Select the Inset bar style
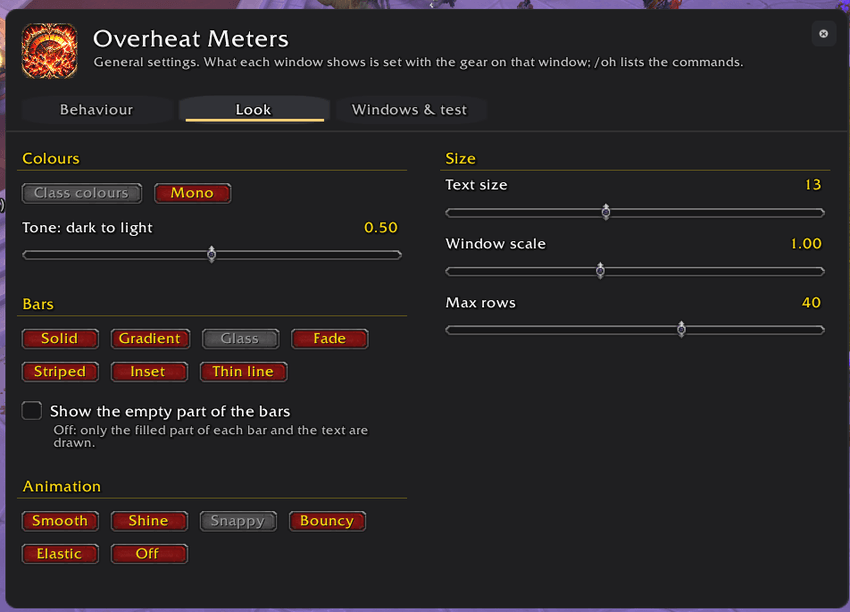The height and width of the screenshot is (612, 850). point(149,372)
